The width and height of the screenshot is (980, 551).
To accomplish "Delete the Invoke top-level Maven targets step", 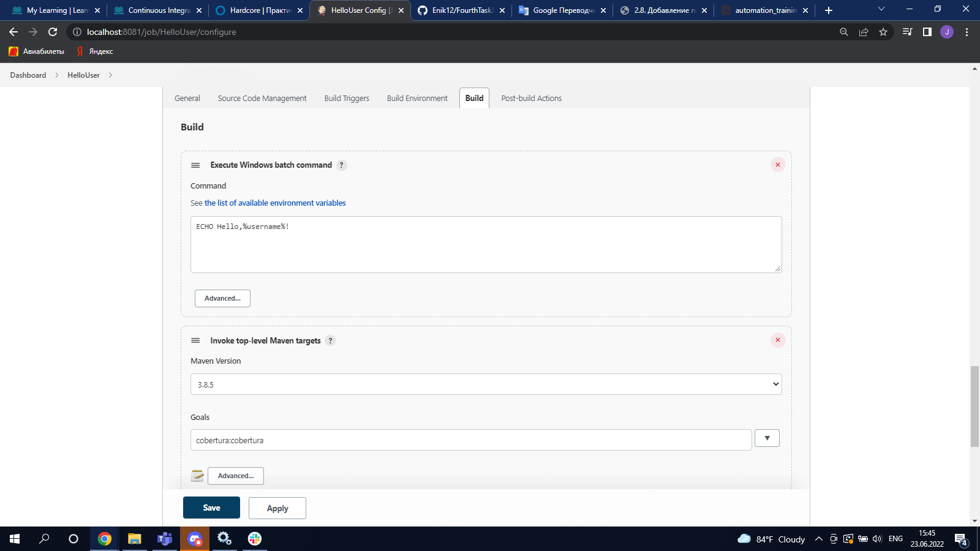I will coord(778,340).
